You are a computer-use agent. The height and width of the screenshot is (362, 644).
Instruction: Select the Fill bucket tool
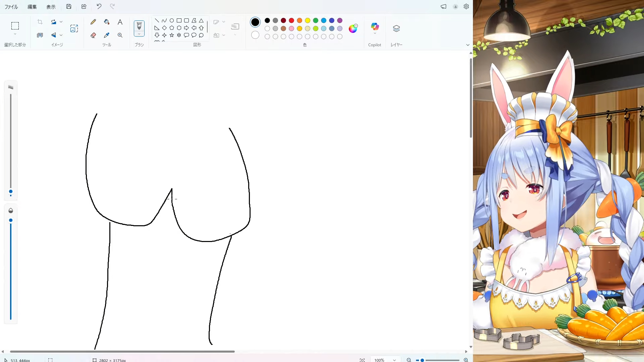107,22
